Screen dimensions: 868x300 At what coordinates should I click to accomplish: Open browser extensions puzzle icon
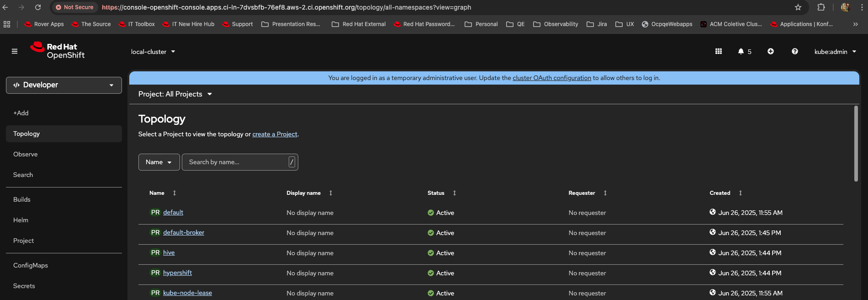coord(821,7)
